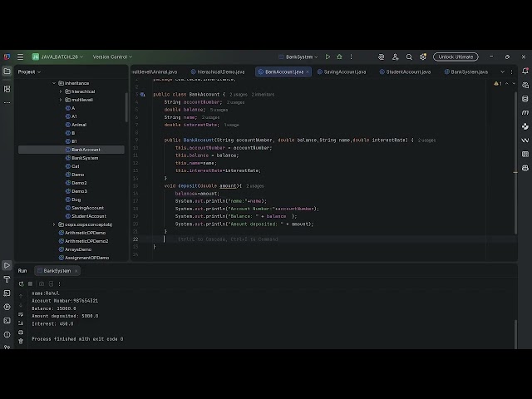Expand oops.oopsconceptobj package

tap(54, 224)
